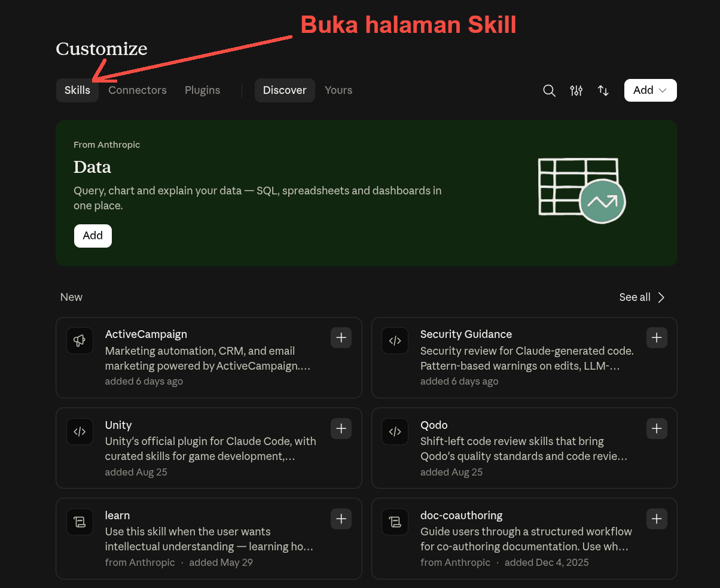Click 'added Dec 4, 2025' on doc-coauthoring

[547, 562]
